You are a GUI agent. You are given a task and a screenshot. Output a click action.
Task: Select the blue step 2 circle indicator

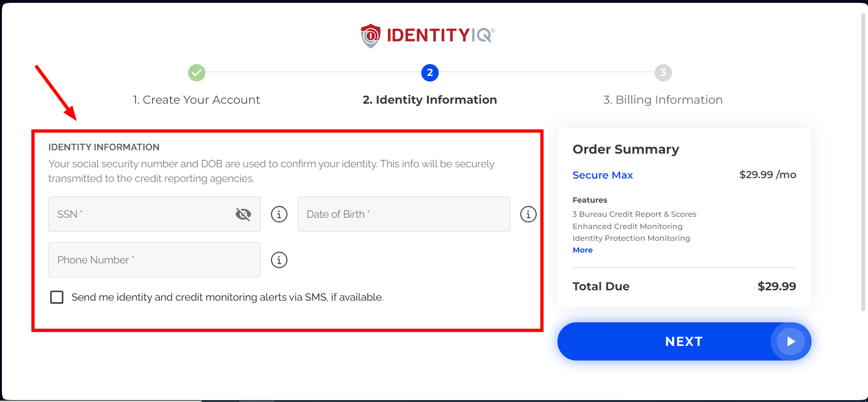click(429, 73)
